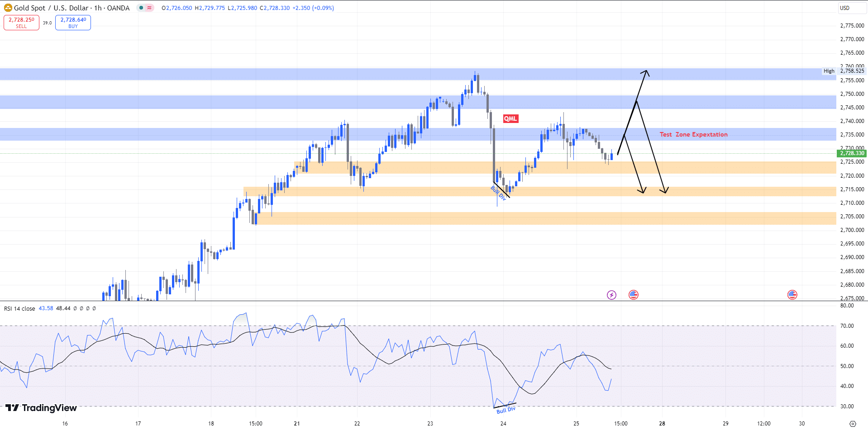Click the Gold Spot / U.S. Dollar title
This screenshot has width=868, height=430.
coord(72,8)
